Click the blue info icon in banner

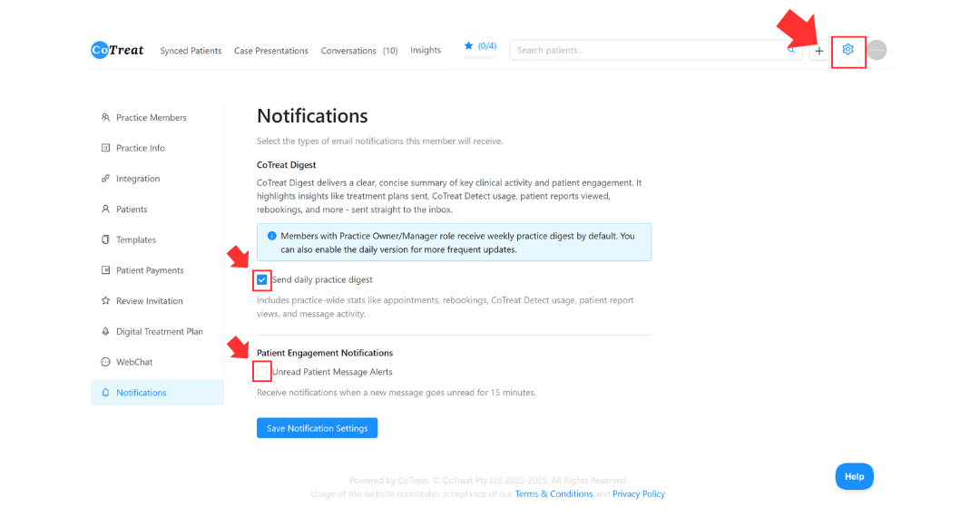click(272, 236)
